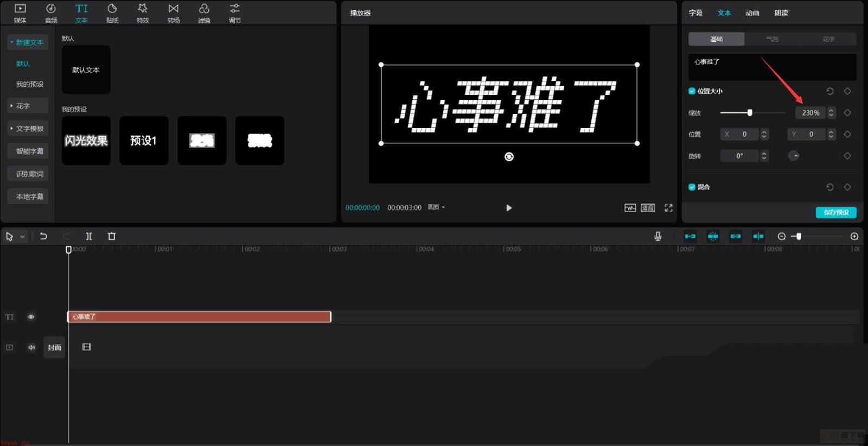Click the 适应 fit button in player

click(x=648, y=208)
